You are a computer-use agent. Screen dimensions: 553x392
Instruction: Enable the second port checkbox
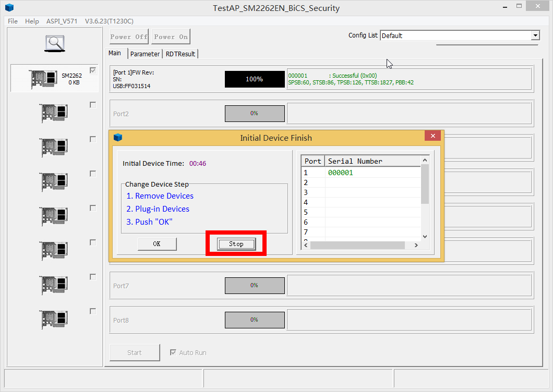click(x=93, y=105)
